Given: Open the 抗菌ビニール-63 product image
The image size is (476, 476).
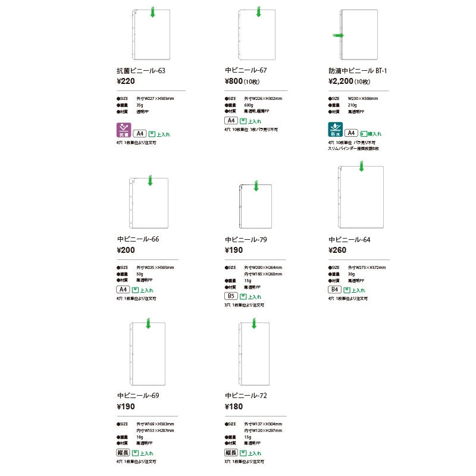Looking at the screenshot, I should tap(151, 34).
